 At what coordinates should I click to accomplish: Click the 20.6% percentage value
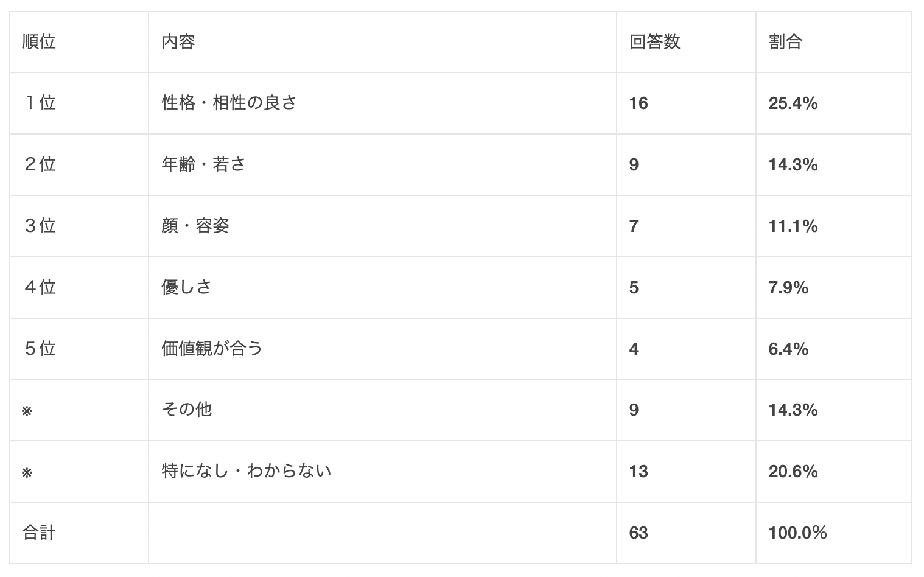(x=793, y=472)
